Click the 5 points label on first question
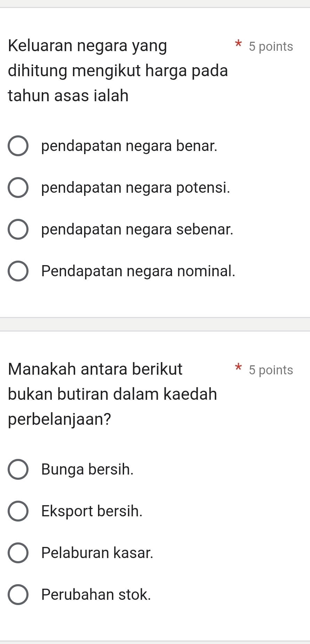The height and width of the screenshot is (644, 310). pos(271,47)
